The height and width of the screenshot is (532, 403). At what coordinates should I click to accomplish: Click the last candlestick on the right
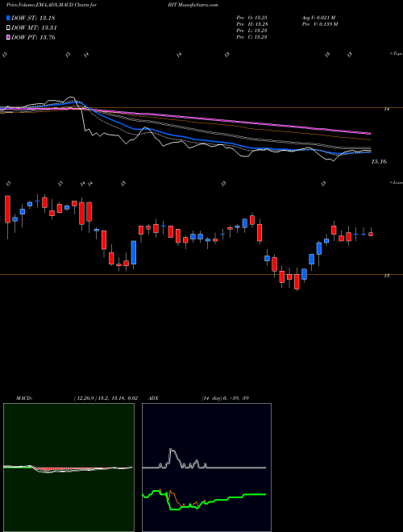pos(371,234)
